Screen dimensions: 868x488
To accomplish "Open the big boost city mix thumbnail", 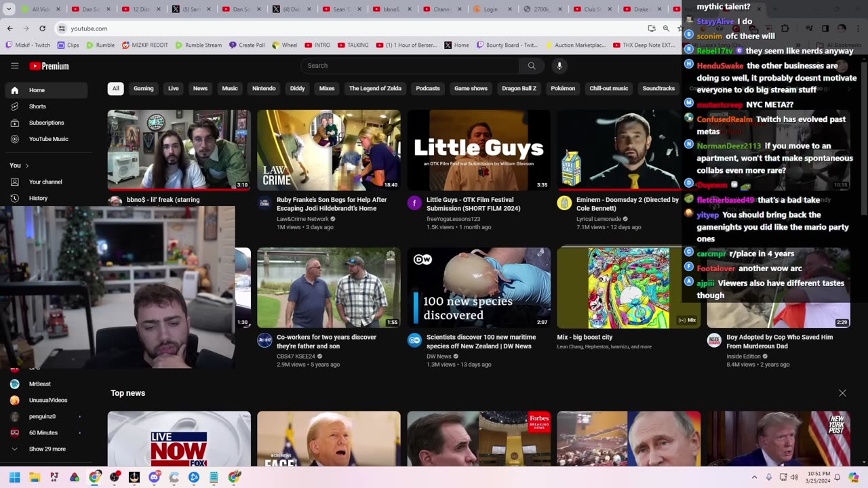I will tap(629, 287).
